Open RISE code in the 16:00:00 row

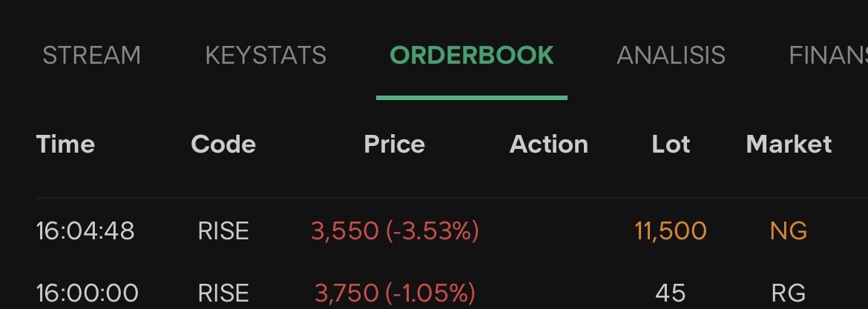[223, 293]
